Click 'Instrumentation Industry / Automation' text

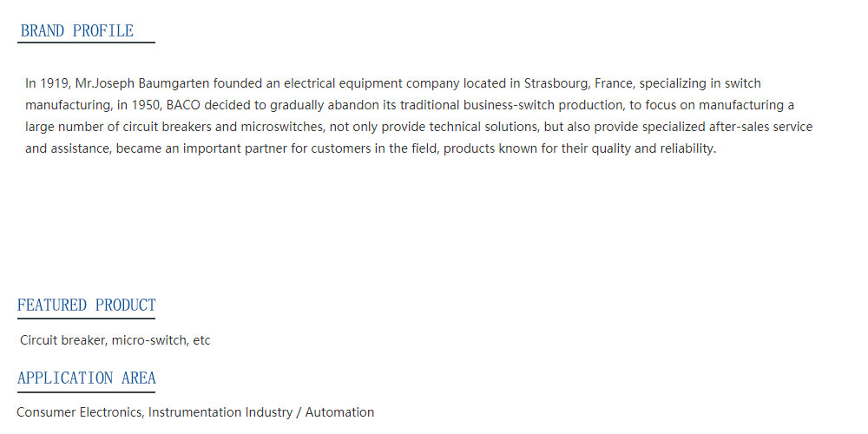(261, 412)
